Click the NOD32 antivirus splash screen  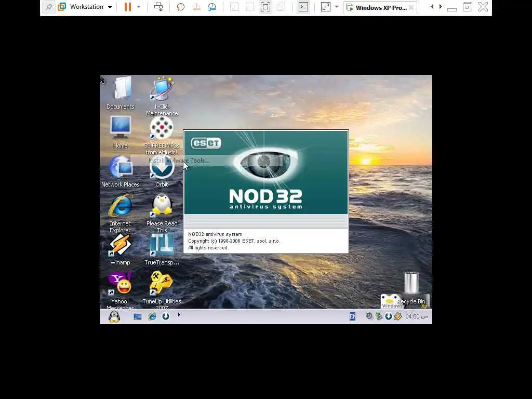(x=265, y=192)
